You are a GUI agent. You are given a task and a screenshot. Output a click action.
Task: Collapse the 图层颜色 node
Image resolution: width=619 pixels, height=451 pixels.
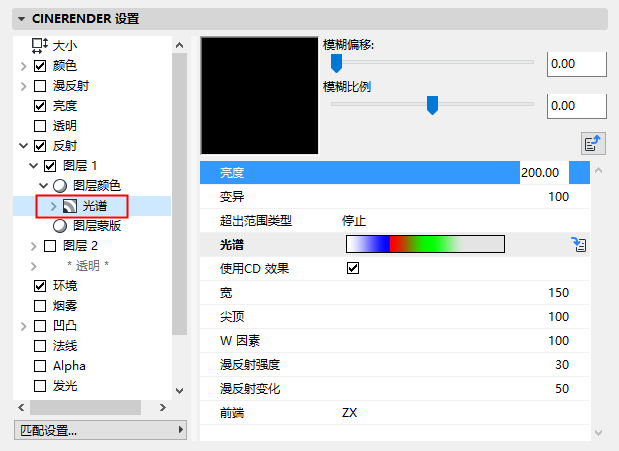[43, 186]
